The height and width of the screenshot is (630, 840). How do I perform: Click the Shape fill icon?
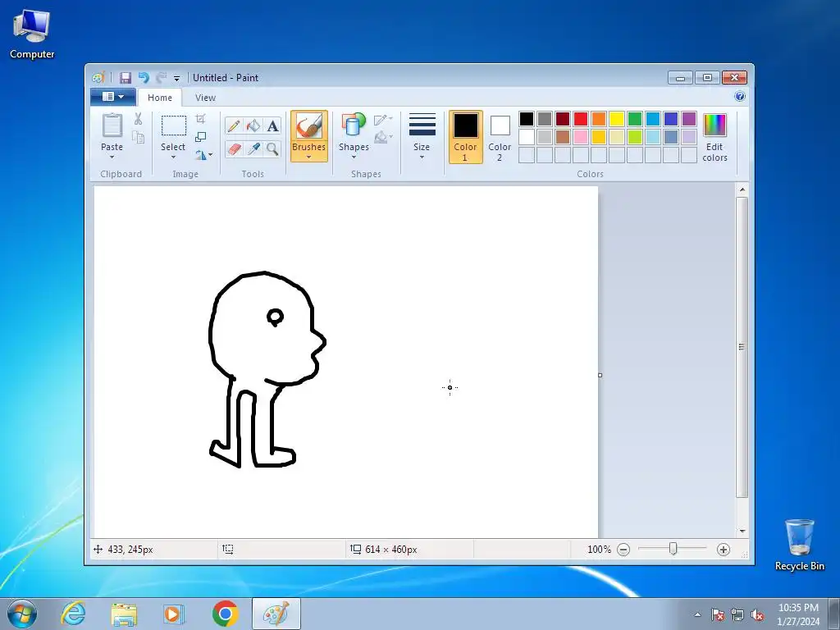pyautogui.click(x=383, y=137)
